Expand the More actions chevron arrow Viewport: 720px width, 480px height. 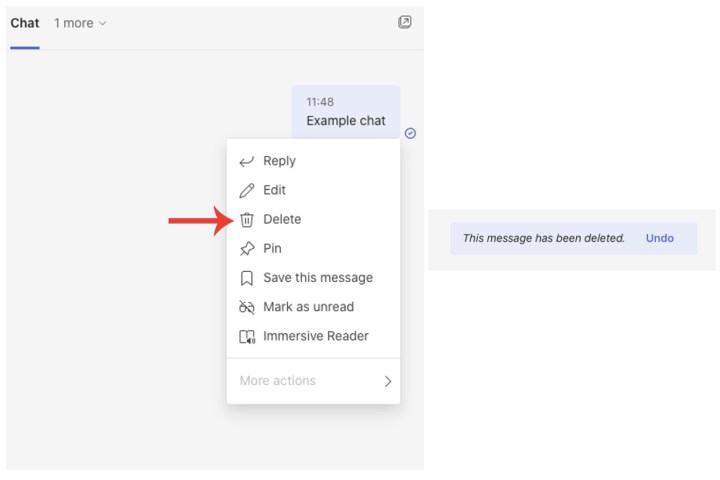[x=388, y=381]
